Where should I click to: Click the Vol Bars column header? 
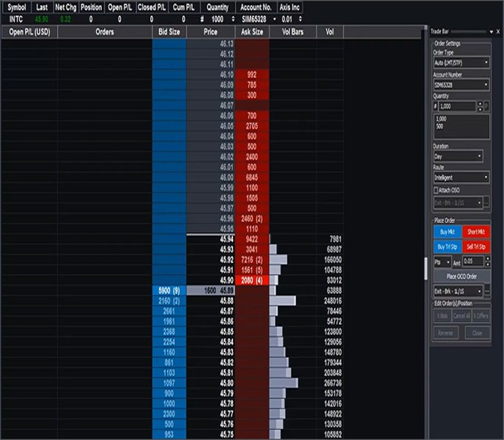pos(292,32)
